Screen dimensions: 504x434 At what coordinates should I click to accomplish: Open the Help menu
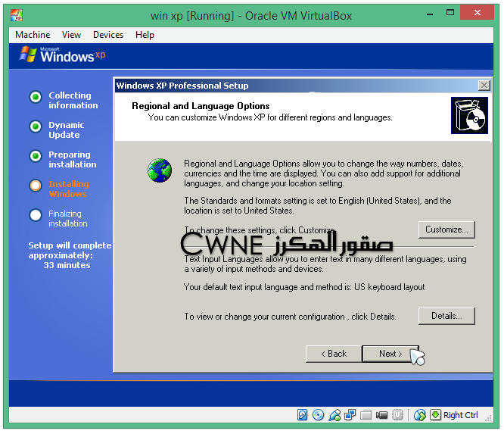click(145, 35)
